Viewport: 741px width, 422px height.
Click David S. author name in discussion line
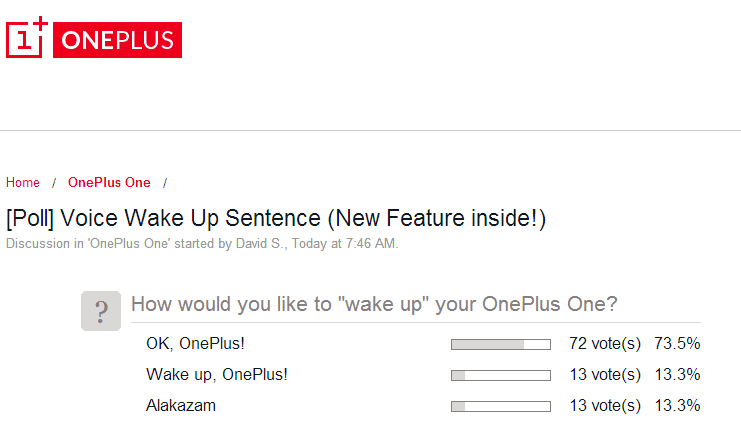[x=261, y=243]
